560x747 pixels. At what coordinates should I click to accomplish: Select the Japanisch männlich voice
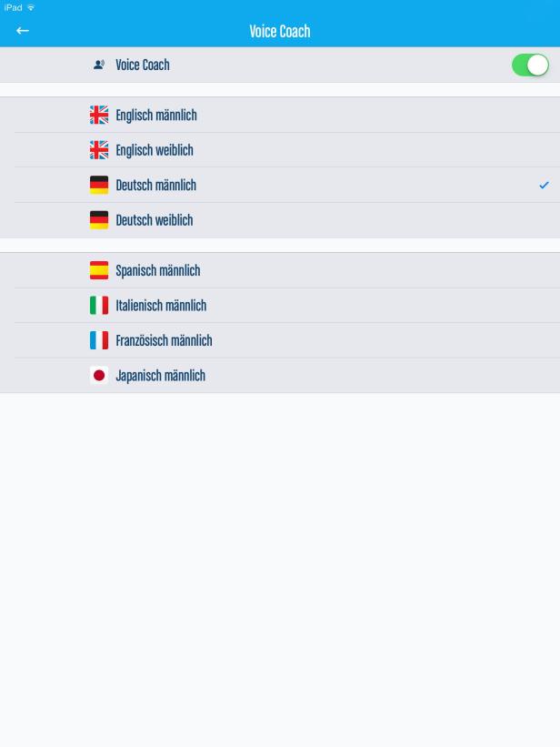click(280, 376)
